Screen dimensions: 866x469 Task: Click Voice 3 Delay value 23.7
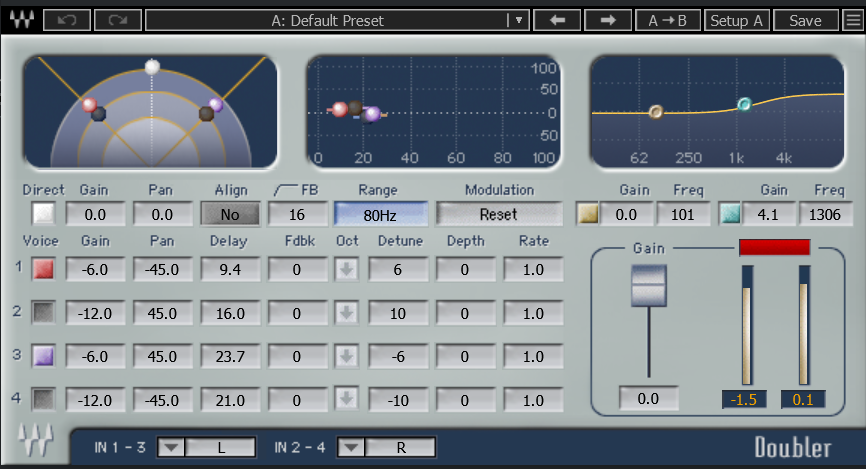coord(230,356)
